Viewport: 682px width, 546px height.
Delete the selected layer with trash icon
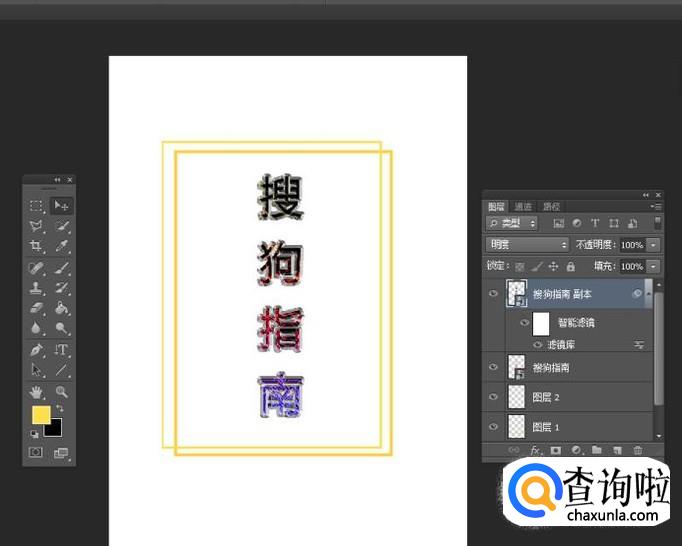638,450
